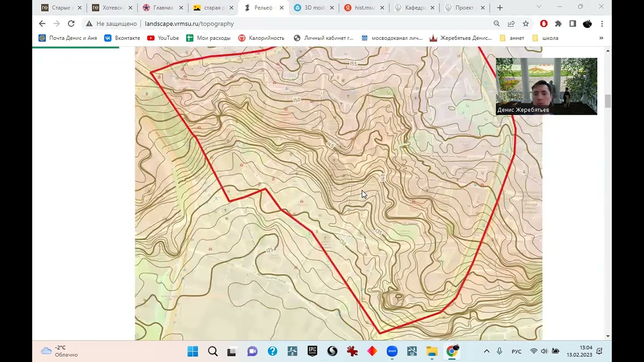Go back to the previous page
The image size is (644, 362).
[42, 24]
